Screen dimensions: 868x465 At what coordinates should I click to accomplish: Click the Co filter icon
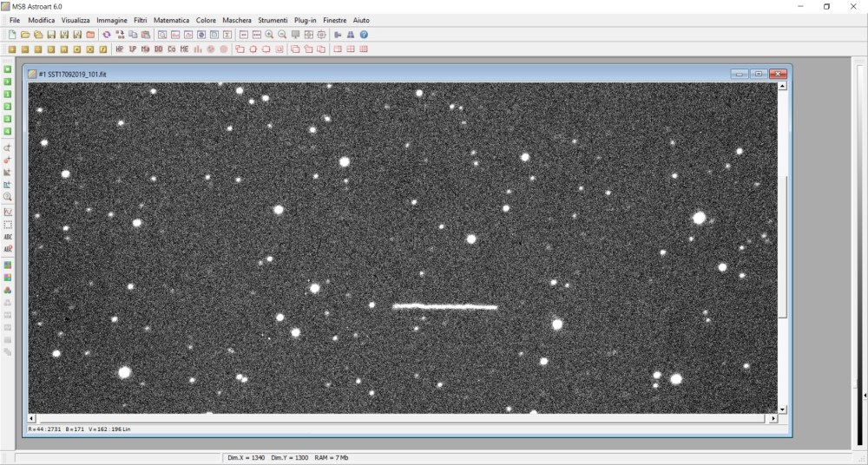(x=172, y=49)
